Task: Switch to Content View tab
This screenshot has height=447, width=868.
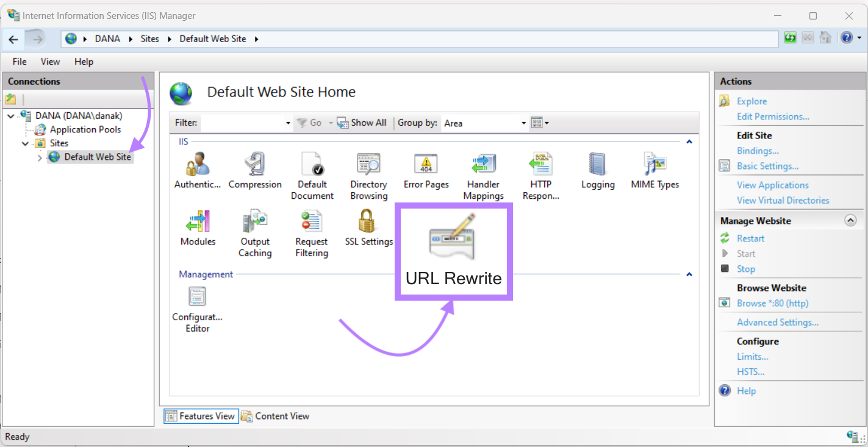Action: (275, 416)
